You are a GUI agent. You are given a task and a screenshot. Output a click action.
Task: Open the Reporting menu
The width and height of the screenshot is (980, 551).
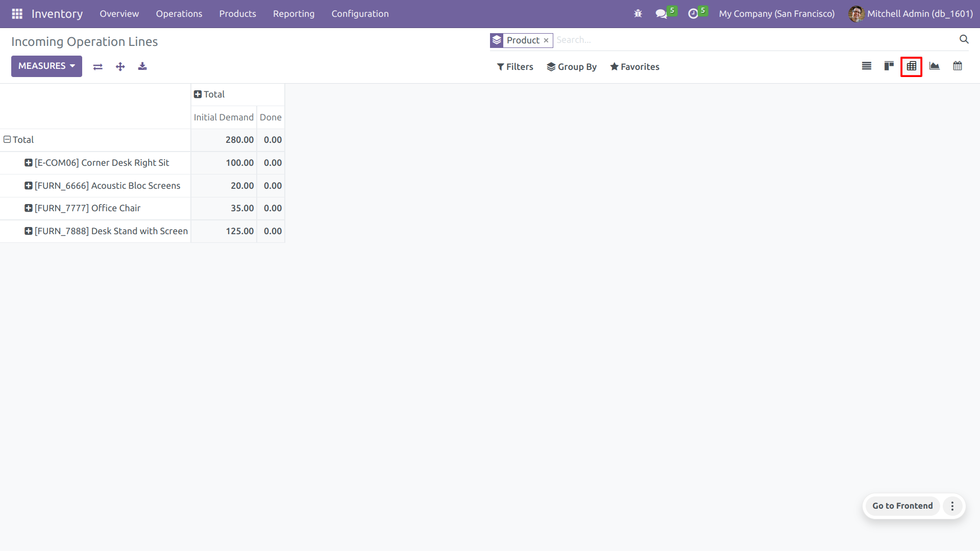click(293, 14)
